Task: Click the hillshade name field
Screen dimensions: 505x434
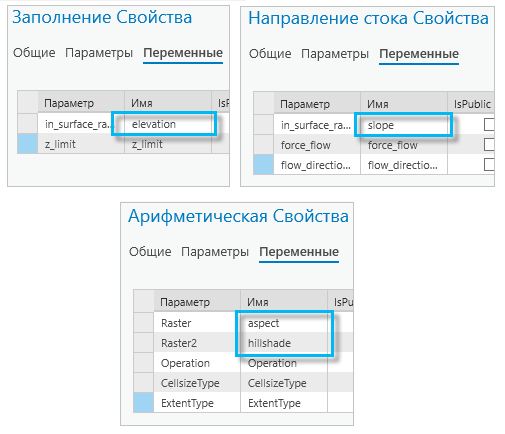Action: (284, 343)
